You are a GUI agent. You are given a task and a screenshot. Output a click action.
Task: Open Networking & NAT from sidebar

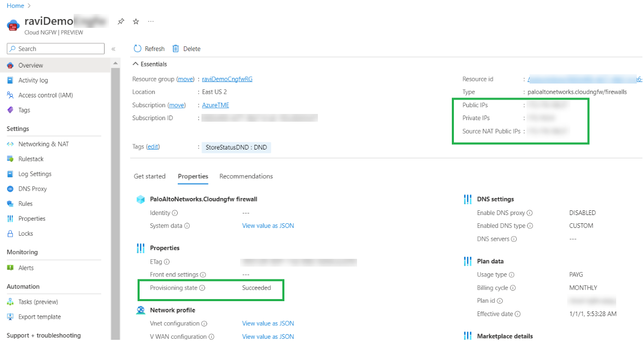click(43, 144)
